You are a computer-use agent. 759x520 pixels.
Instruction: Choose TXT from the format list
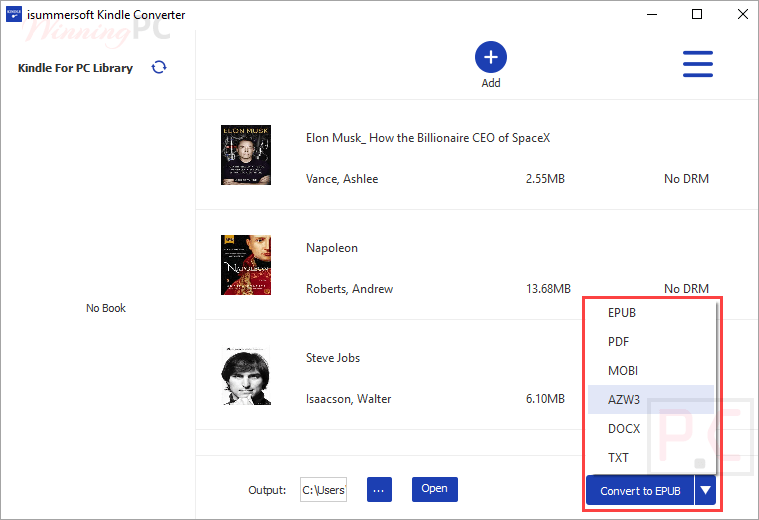click(x=651, y=458)
